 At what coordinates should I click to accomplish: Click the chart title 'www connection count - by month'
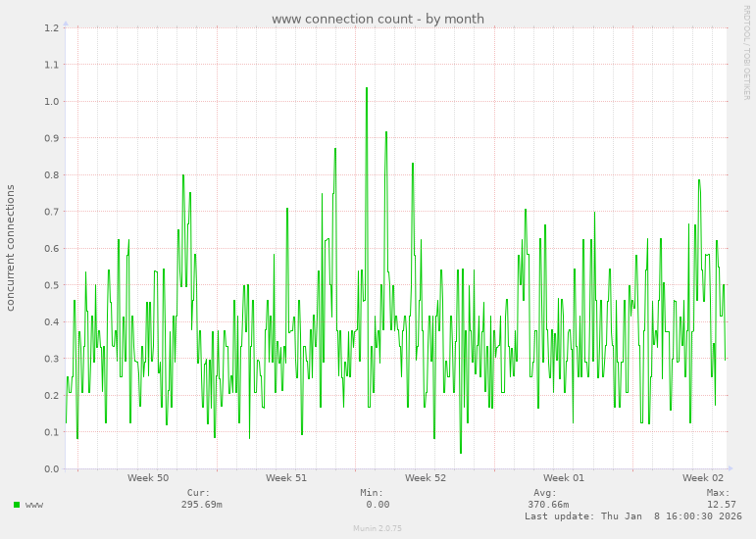378,19
